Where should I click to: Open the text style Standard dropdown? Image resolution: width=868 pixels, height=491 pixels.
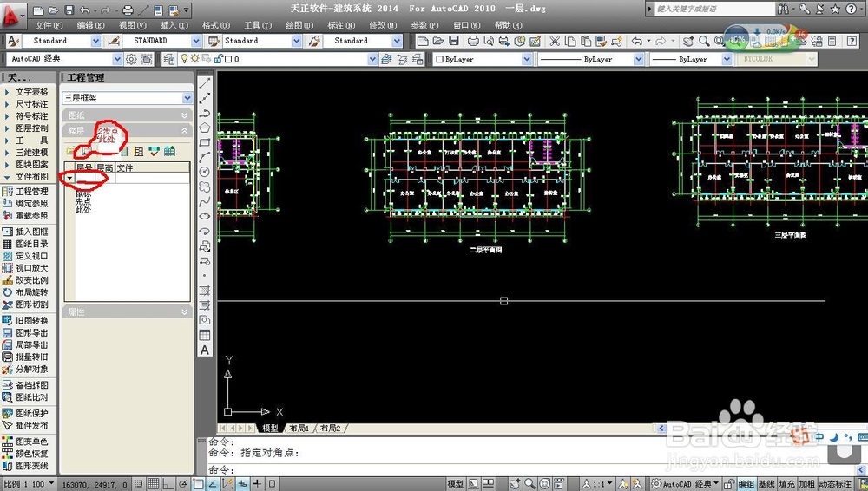(95, 41)
